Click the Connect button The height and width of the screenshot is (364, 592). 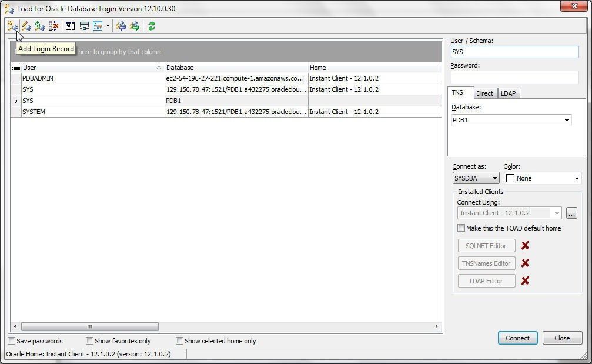click(x=517, y=338)
